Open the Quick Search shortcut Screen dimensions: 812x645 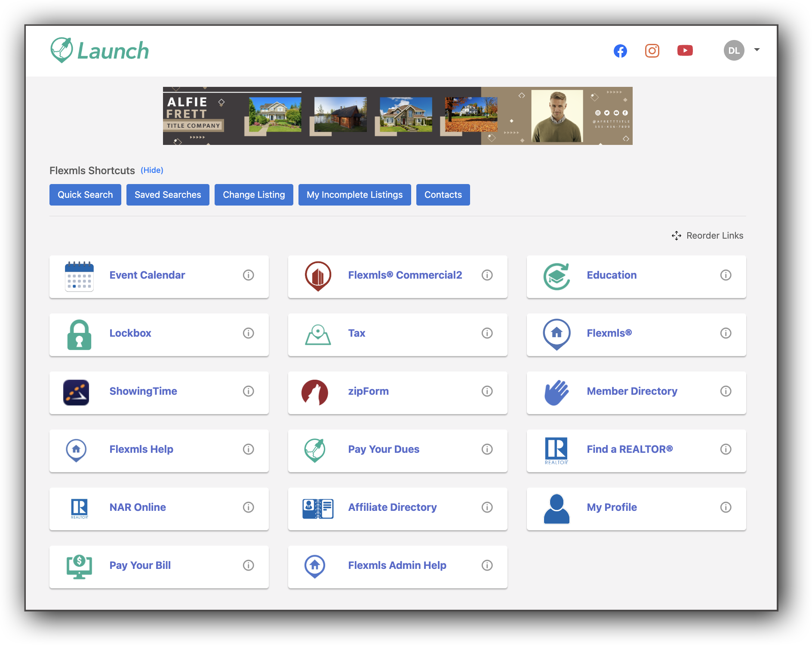[x=85, y=195]
